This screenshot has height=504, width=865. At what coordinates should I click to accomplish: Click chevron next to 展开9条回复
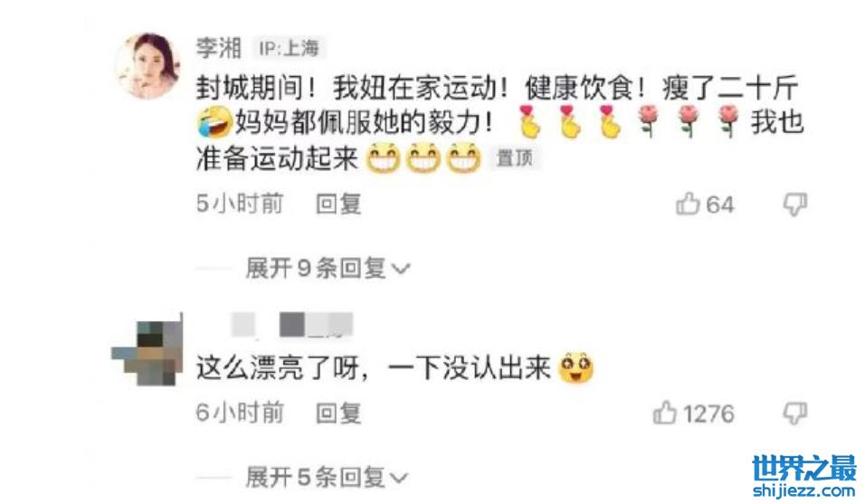[401, 270]
